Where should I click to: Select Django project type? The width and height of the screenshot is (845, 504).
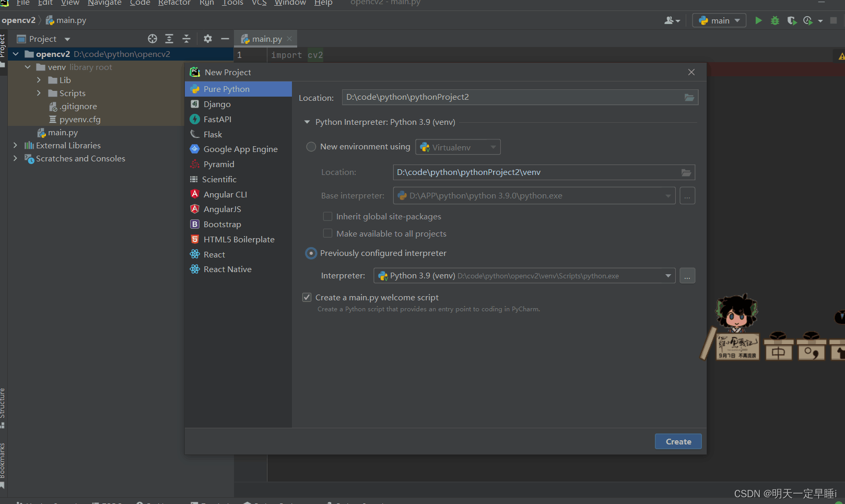click(x=238, y=104)
